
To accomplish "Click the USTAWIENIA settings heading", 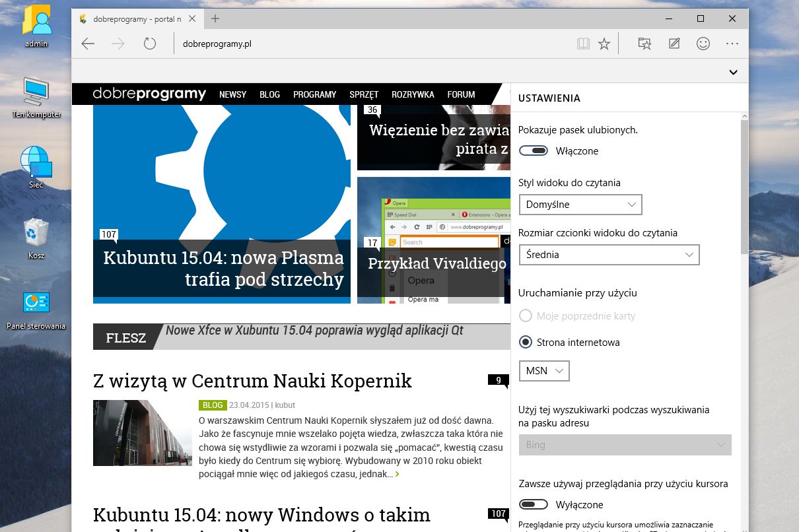I will point(549,98).
